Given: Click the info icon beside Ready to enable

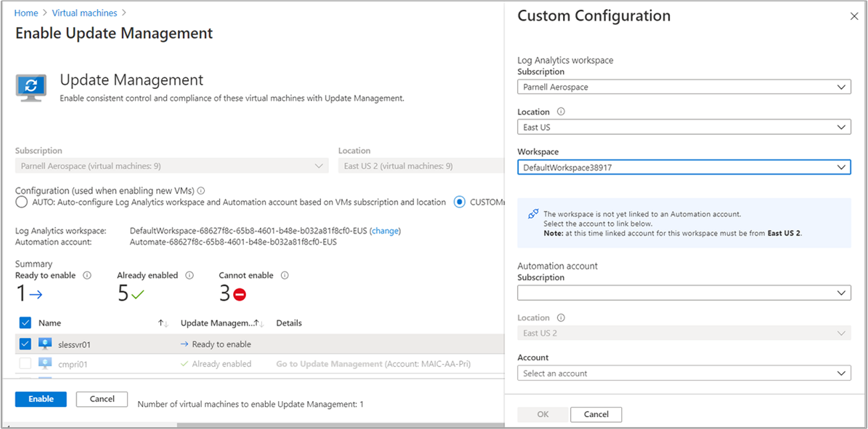Looking at the screenshot, I should (x=87, y=275).
